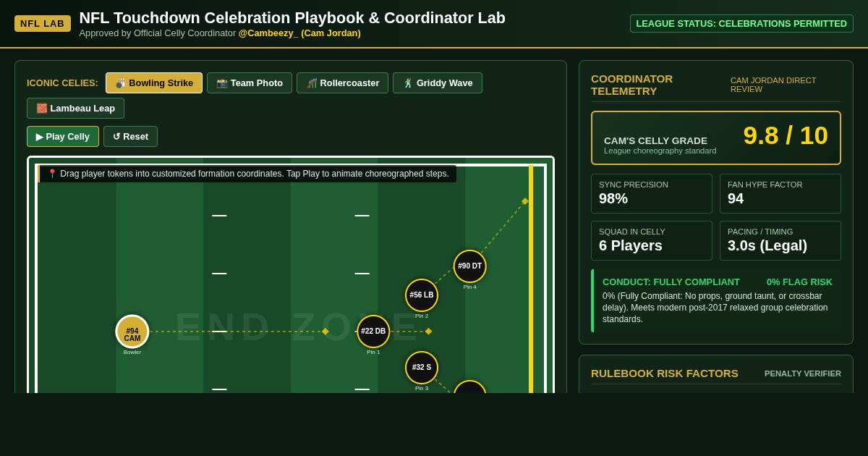Click the 0% Flag Risk label
This screenshot has width=868, height=456.
[x=799, y=282]
